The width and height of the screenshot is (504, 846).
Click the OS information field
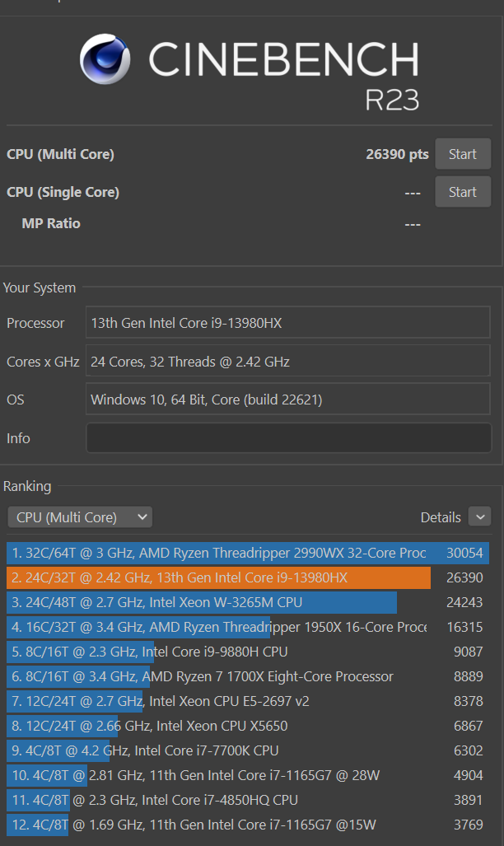(x=287, y=400)
